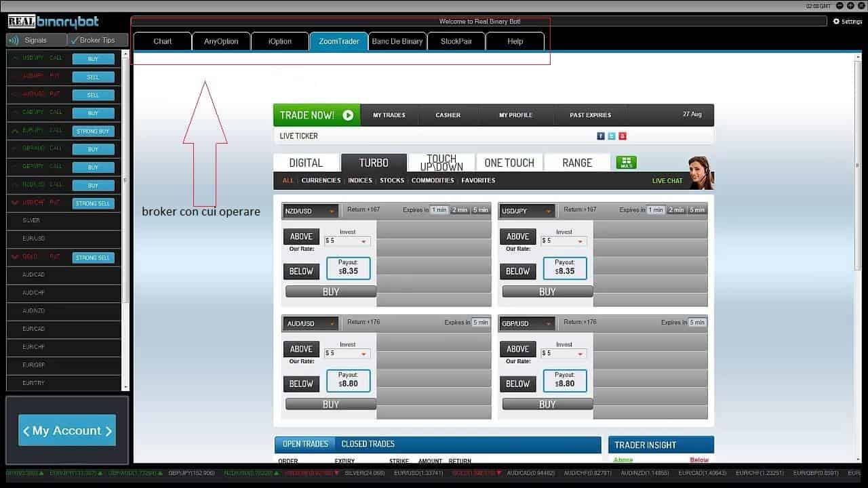Open the StockPair broker tab
Viewport: 868px width, 488px height.
456,41
